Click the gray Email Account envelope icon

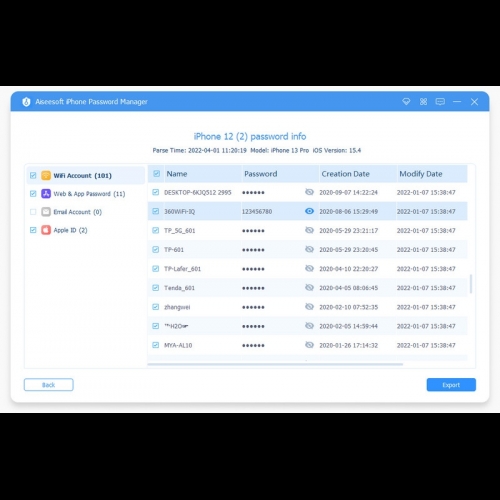coord(46,212)
